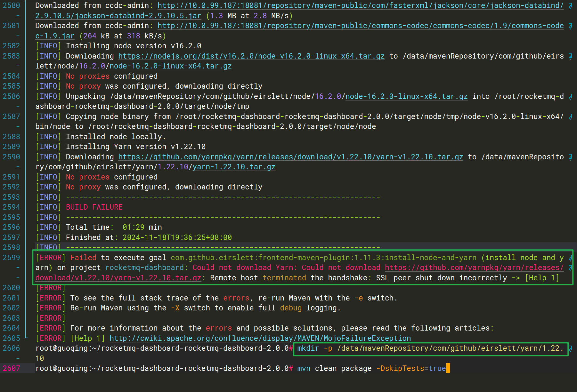Click 'No proxies configured' on line 2591

pos(112,177)
